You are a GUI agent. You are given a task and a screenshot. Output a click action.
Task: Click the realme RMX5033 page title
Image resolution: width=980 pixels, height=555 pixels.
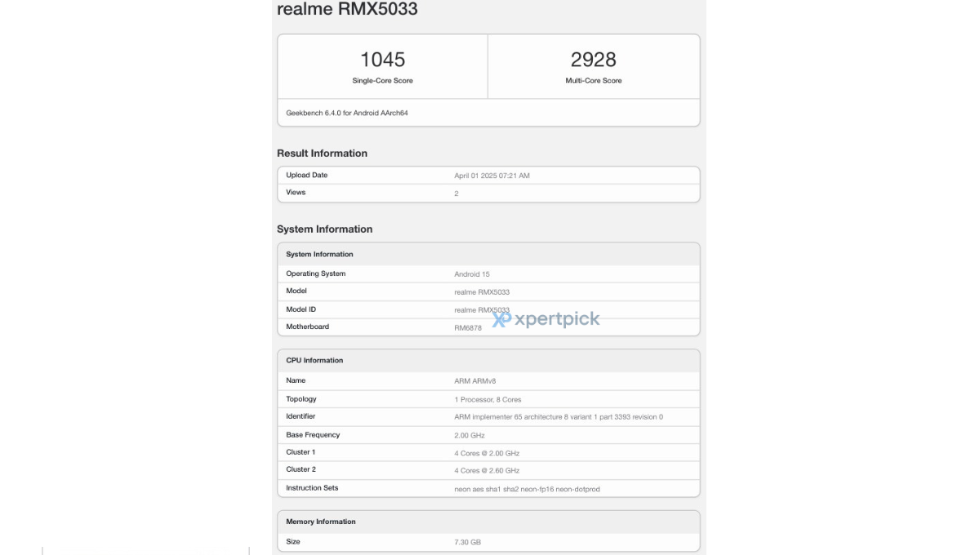[x=347, y=10]
